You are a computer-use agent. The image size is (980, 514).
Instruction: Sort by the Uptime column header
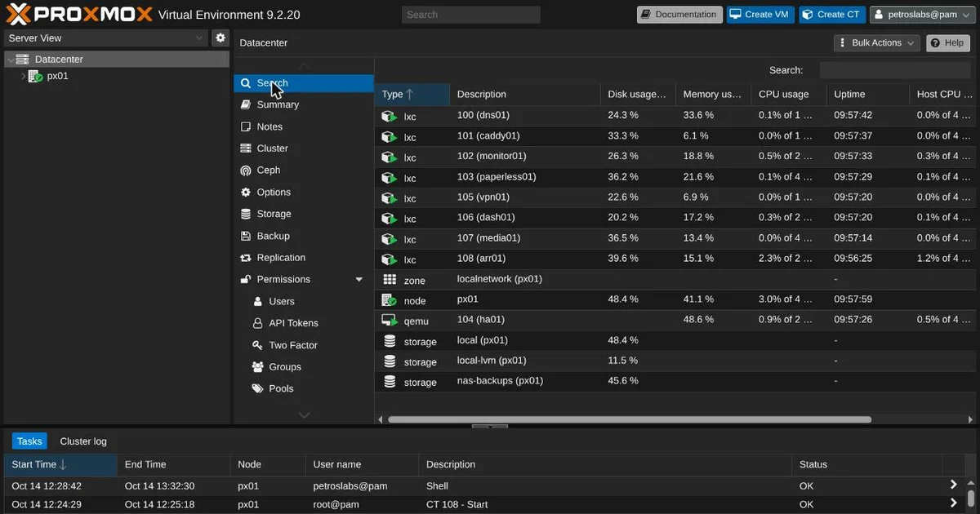(x=868, y=95)
